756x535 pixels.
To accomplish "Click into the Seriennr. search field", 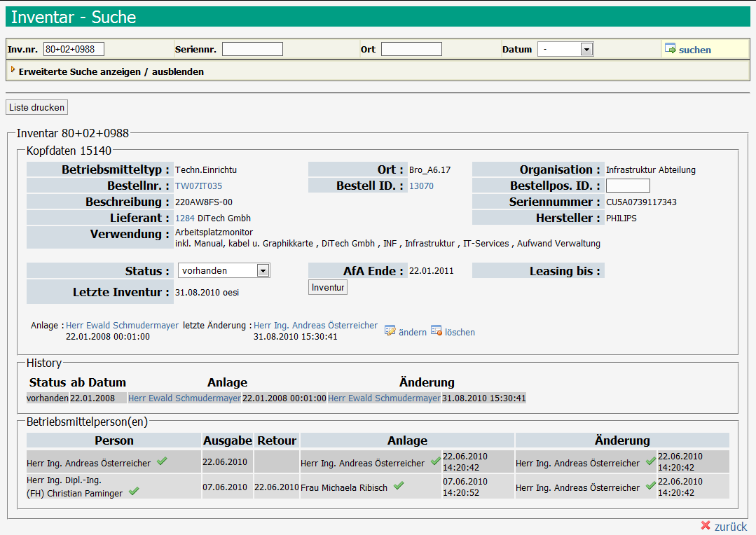I will click(252, 49).
